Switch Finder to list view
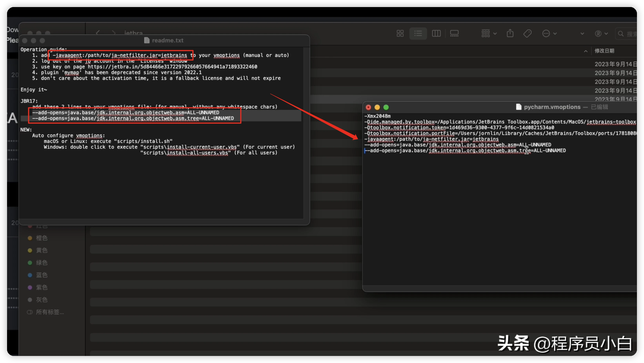The width and height of the screenshot is (644, 363). [418, 33]
